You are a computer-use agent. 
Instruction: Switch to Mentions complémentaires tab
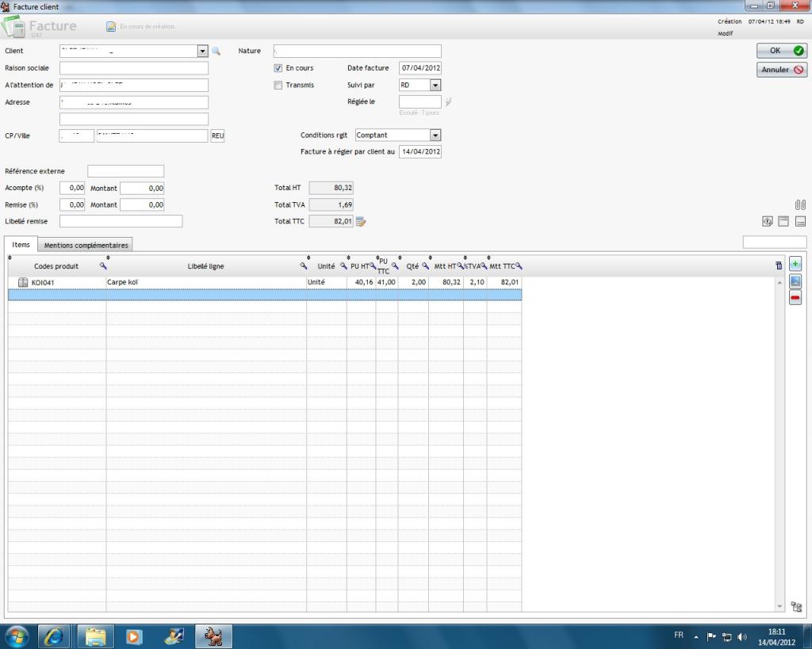pos(86,245)
